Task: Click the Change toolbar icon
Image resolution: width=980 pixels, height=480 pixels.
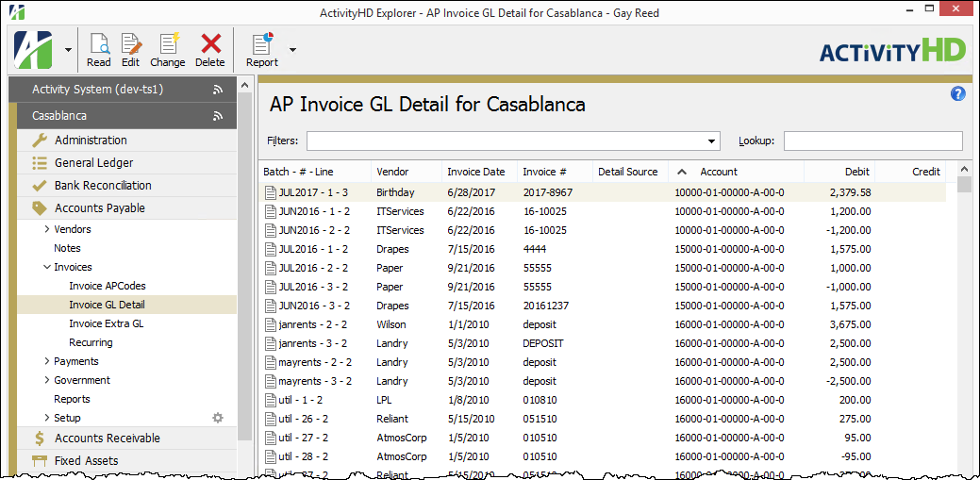Action: coord(168,44)
